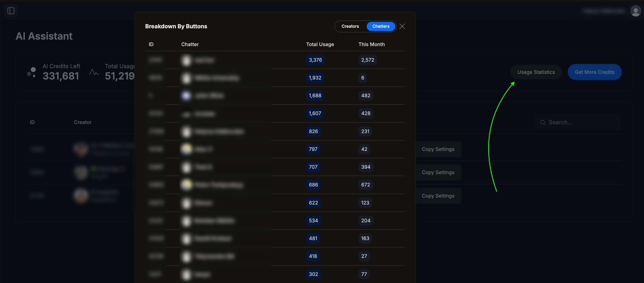
Task: Close the Breakdown By Buttons dialog
Action: tap(402, 26)
